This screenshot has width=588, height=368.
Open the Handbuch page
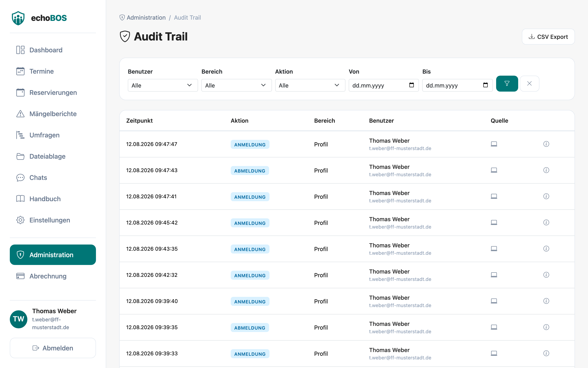[x=53, y=199]
